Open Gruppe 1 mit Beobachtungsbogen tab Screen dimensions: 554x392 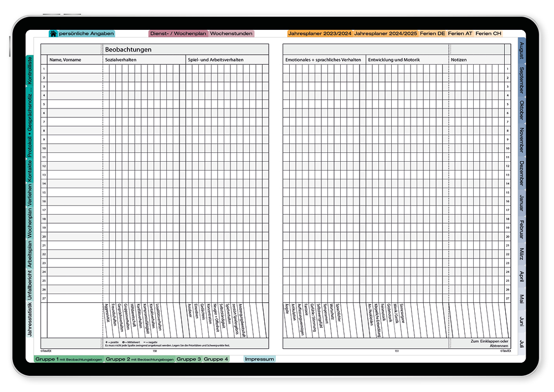69,359
